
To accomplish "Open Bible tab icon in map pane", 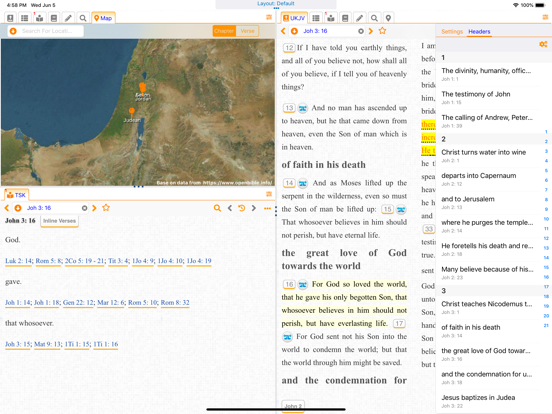I will [x=10, y=18].
